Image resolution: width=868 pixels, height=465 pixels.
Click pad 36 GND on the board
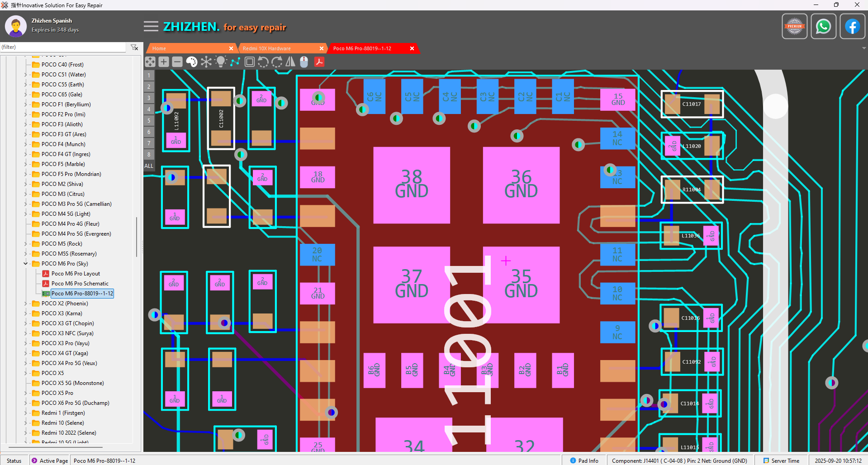point(521,185)
